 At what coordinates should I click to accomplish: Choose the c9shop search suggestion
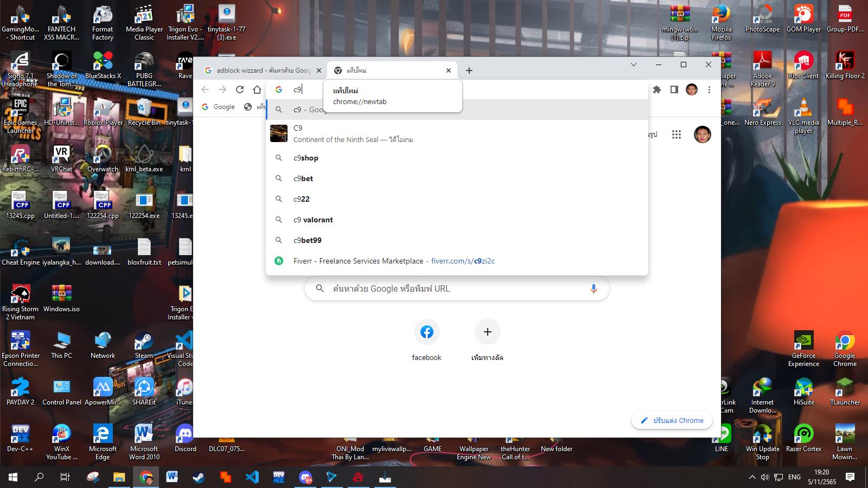point(306,158)
